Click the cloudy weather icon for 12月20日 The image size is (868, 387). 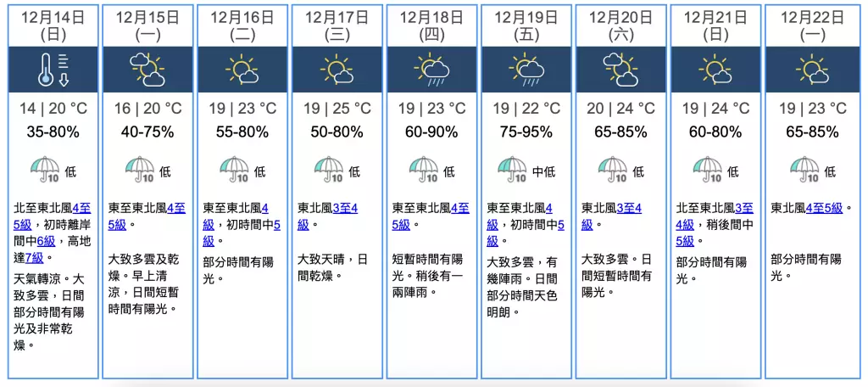620,70
